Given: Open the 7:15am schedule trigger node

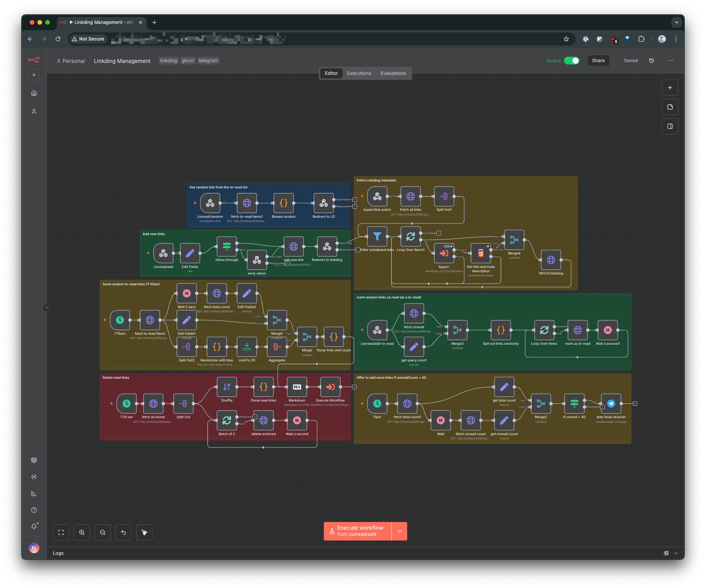Looking at the screenshot, I should (120, 320).
